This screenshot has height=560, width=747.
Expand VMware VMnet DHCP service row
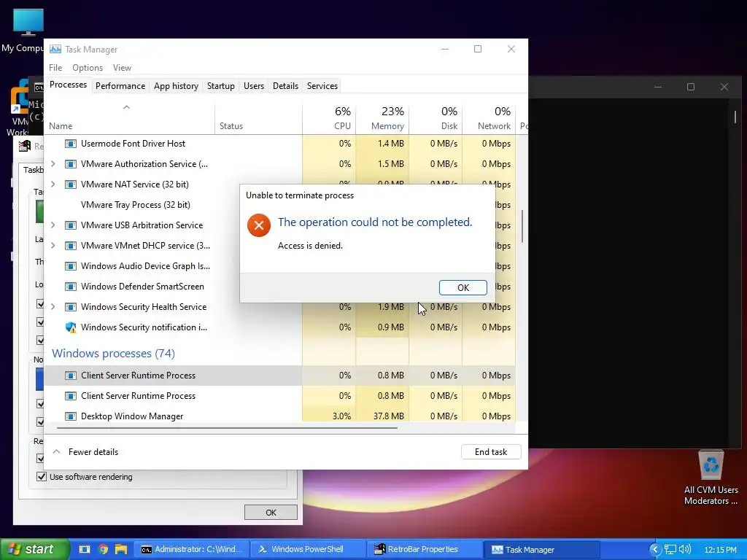[53, 246]
